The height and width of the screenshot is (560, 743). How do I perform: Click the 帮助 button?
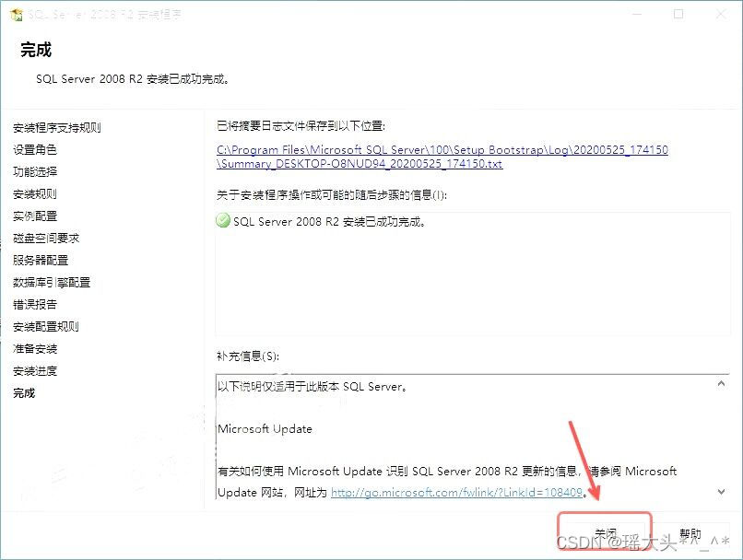(x=690, y=533)
